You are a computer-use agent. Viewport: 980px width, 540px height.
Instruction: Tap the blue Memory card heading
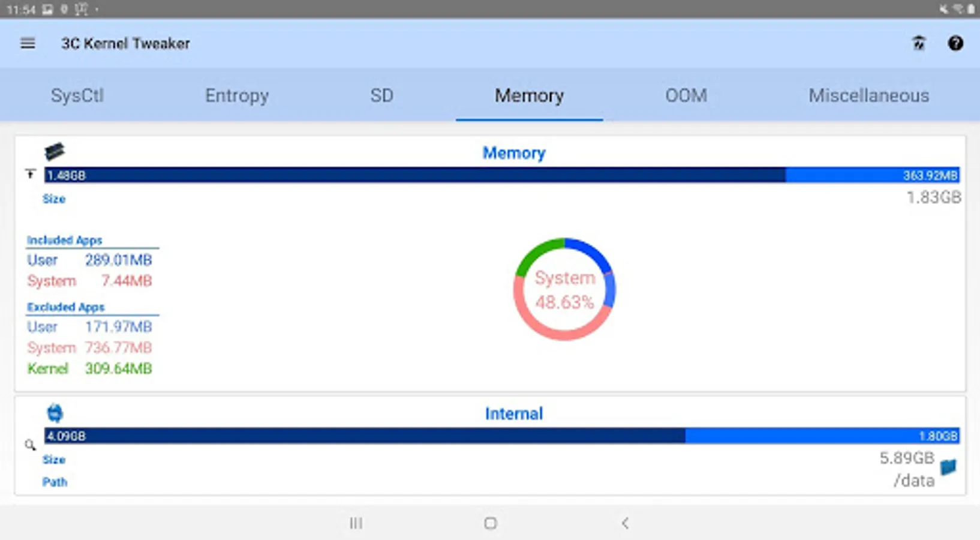(514, 153)
